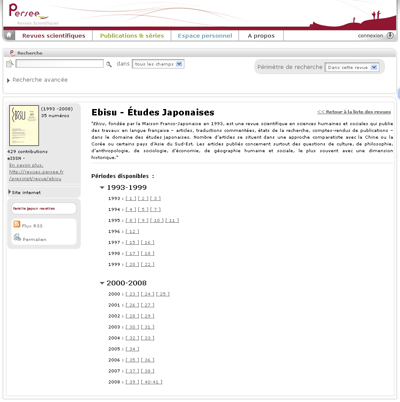Open the revues.persee.fr URL link
Image resolution: width=400 pixels, height=402 pixels.
36,175
